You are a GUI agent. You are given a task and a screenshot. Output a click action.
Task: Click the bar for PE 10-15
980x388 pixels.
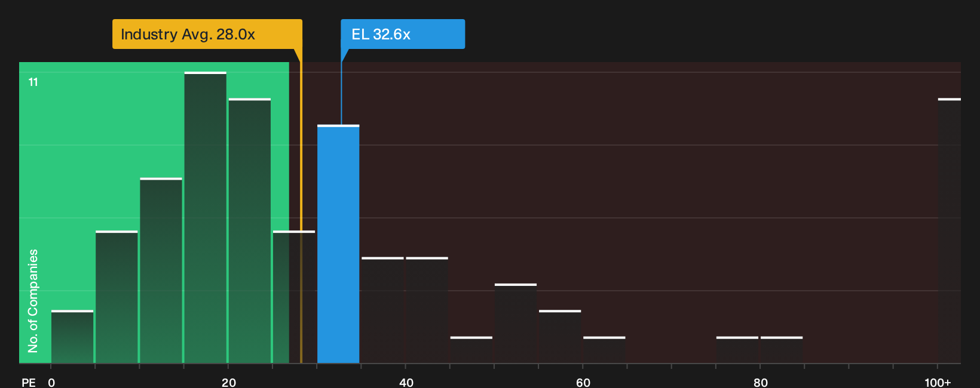(x=161, y=271)
